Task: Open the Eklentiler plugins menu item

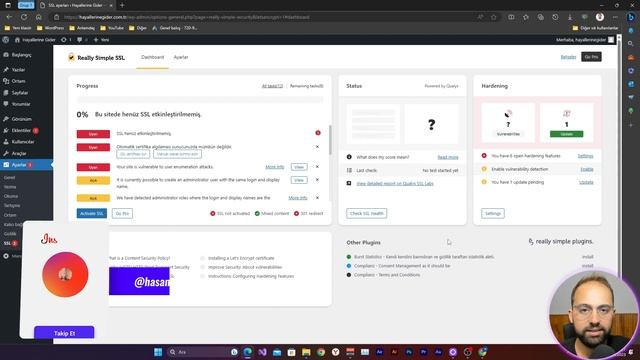Action: [x=21, y=131]
